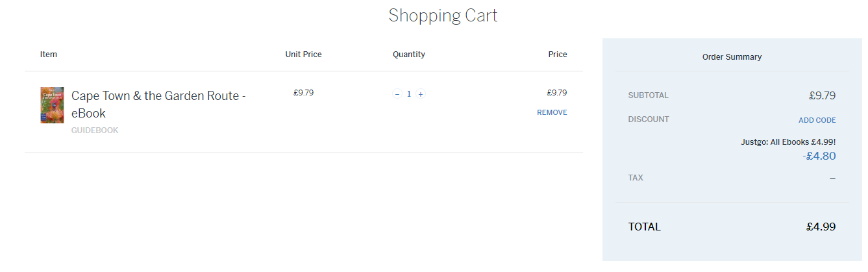The height and width of the screenshot is (272, 868).
Task: Open the Cape Town book cover thumbnail
Action: [52, 105]
